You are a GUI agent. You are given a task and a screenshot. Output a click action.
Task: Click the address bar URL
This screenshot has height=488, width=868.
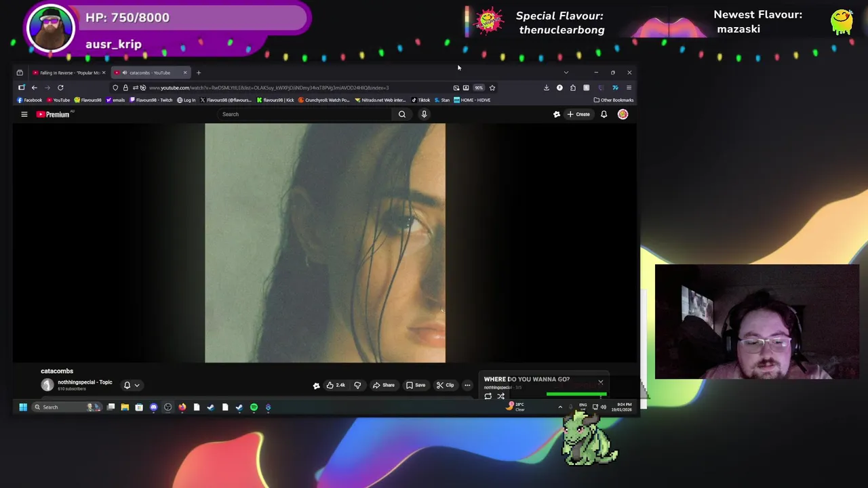(269, 87)
